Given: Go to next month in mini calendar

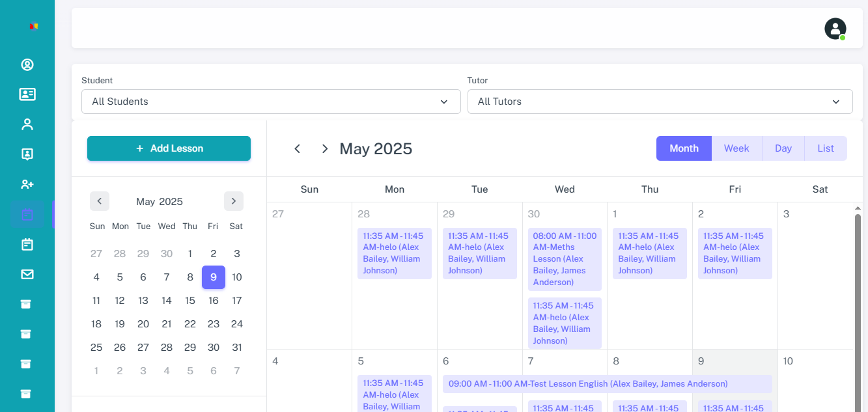Looking at the screenshot, I should (x=234, y=201).
